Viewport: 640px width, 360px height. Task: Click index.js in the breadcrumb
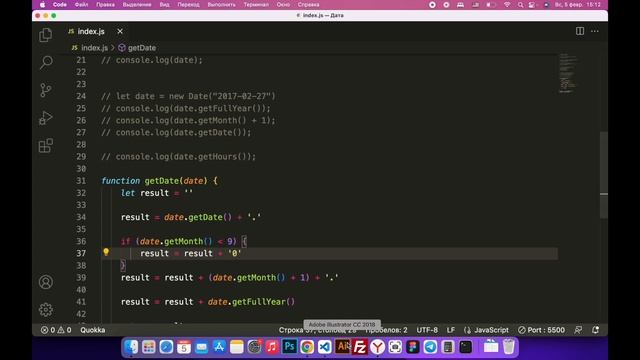94,48
